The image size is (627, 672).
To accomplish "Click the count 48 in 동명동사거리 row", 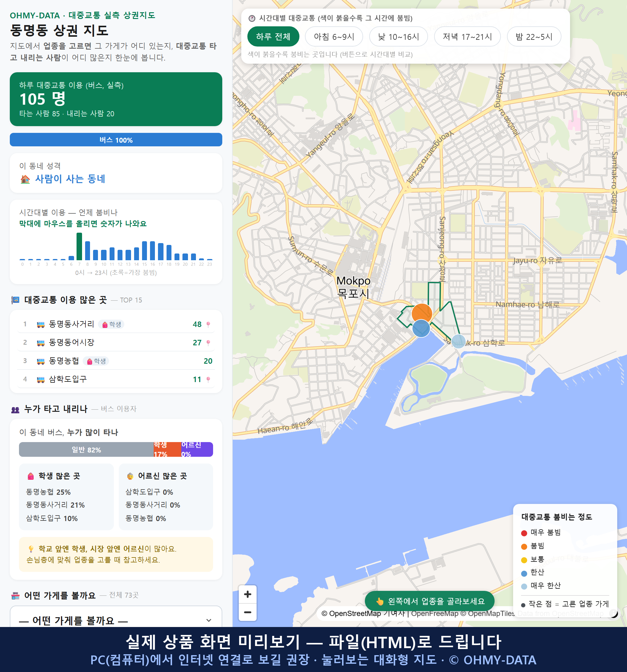I will pos(197,325).
